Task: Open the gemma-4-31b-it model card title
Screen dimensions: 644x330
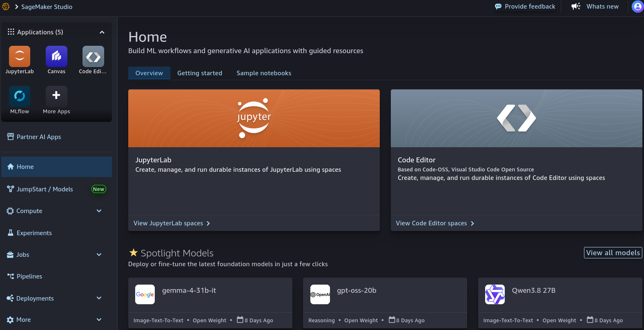Action: pyautogui.click(x=189, y=290)
